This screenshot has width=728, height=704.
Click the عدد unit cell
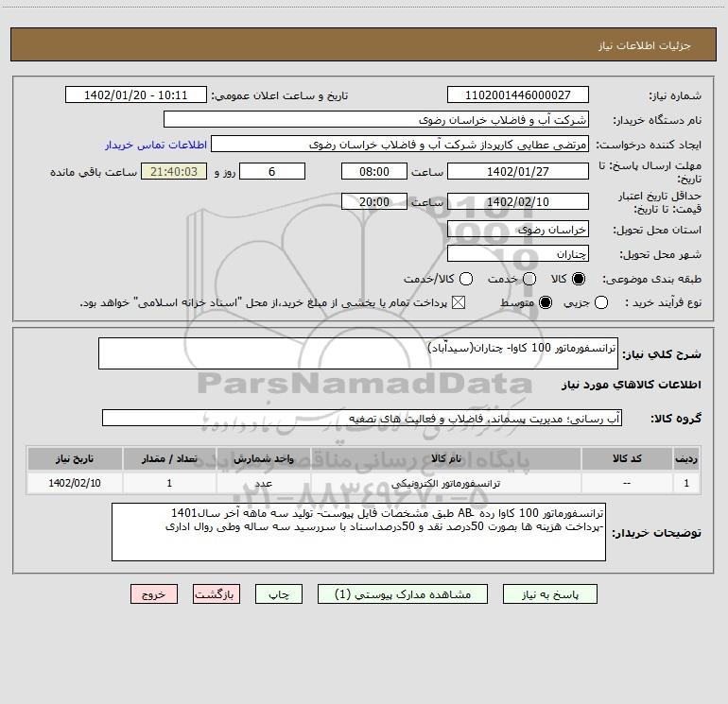[263, 483]
